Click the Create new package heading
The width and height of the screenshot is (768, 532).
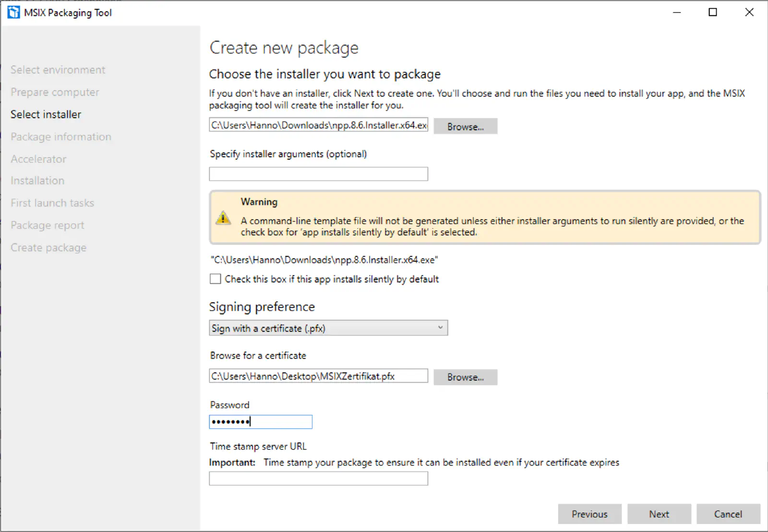(x=284, y=48)
